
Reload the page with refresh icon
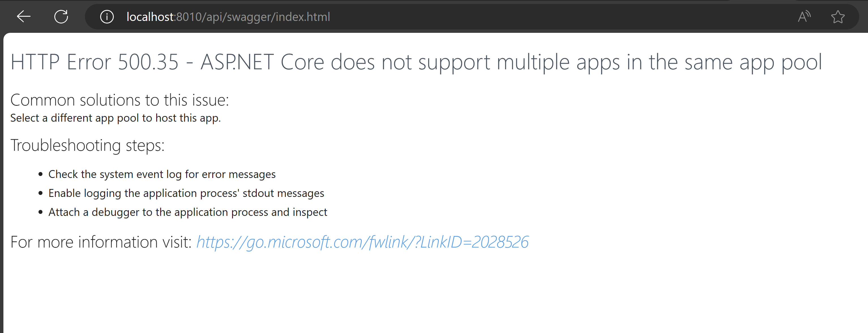pos(61,16)
